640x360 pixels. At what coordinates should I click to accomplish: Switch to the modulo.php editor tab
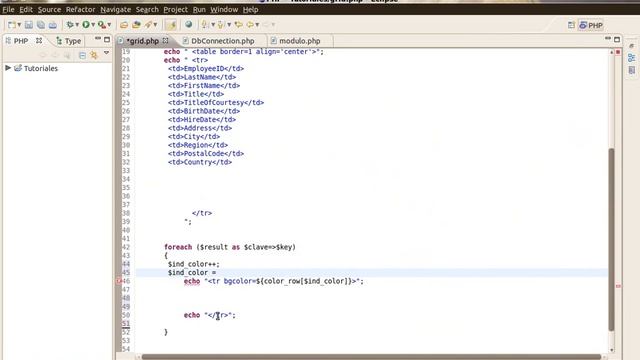(x=300, y=41)
